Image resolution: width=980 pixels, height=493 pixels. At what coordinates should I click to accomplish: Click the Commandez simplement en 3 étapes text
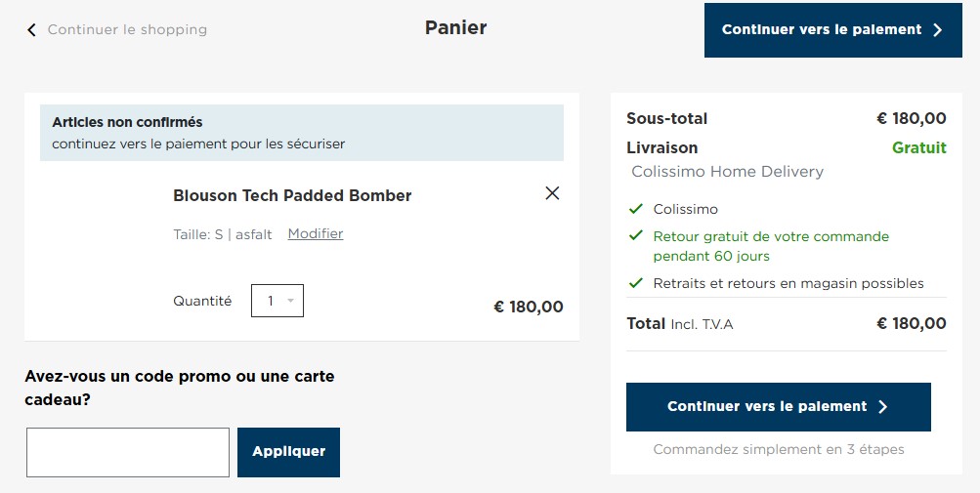(x=779, y=449)
